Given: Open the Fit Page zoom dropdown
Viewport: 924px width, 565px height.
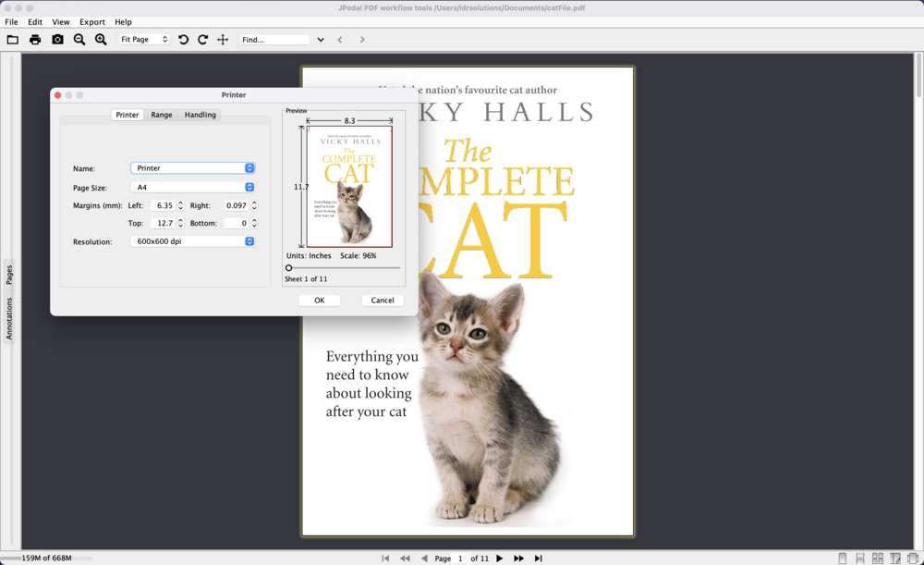Looking at the screenshot, I should 143,40.
